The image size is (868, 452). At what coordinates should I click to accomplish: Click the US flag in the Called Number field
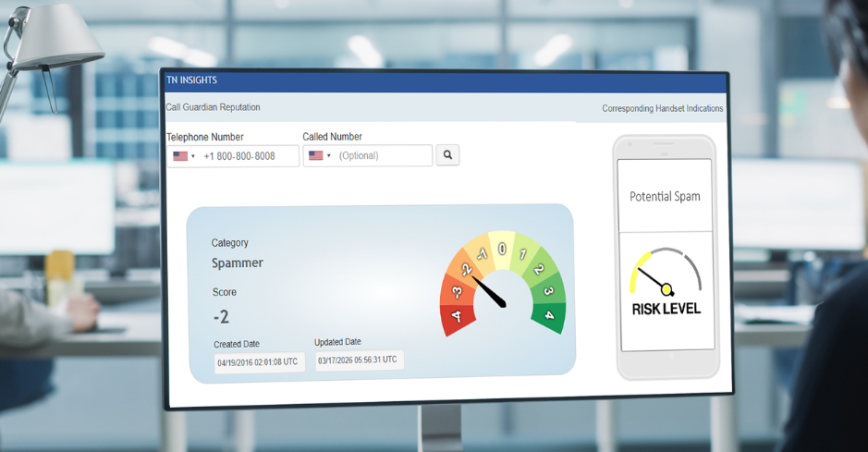[x=316, y=156]
